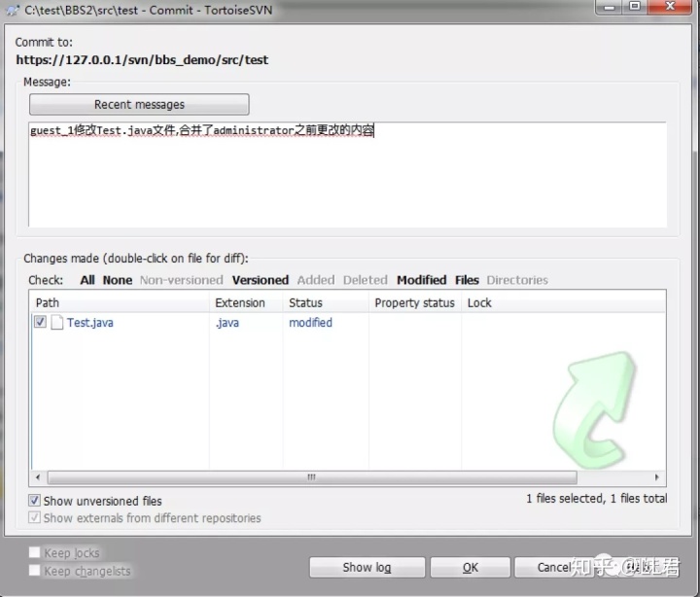Sort by the Status column header
The width and height of the screenshot is (700, 597).
(x=326, y=302)
